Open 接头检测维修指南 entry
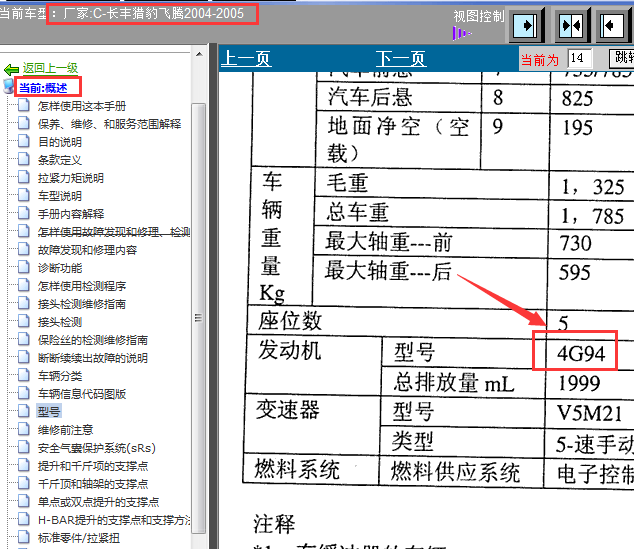This screenshot has height=549, width=634. [x=82, y=304]
